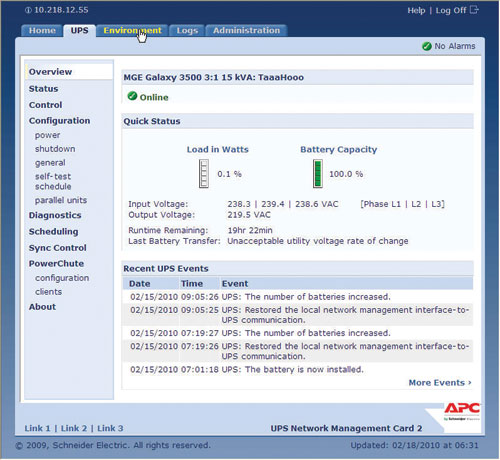
Task: Open Diagnostics in the sidebar
Action: (x=55, y=215)
